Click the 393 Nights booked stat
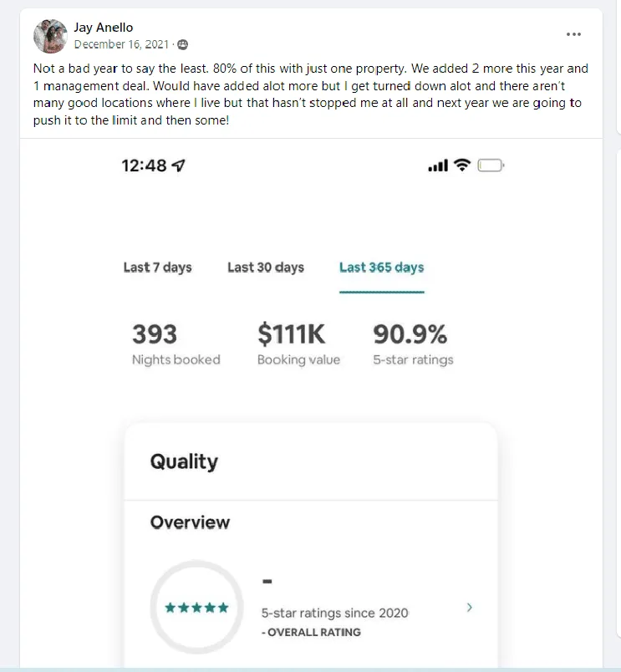This screenshot has width=621, height=672. click(x=176, y=345)
